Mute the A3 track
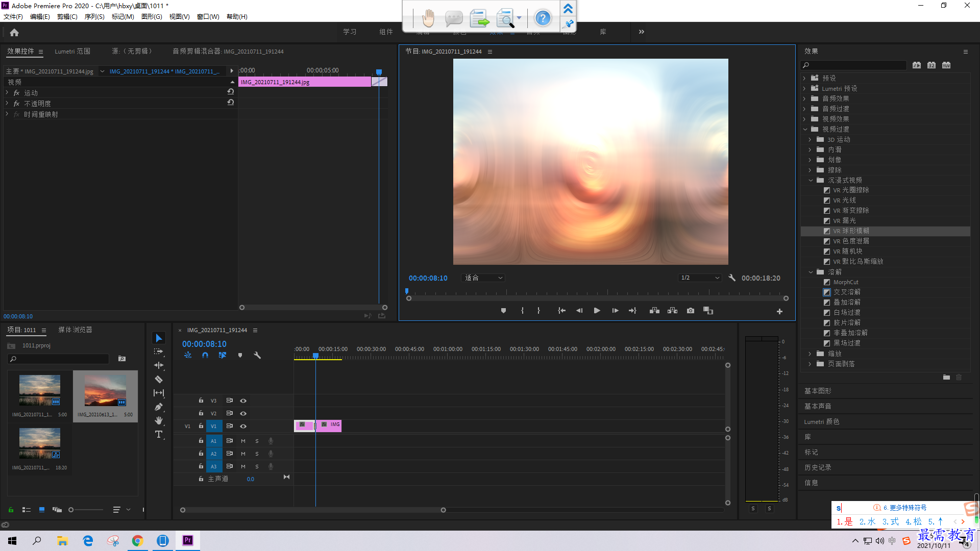Image resolution: width=980 pixels, height=551 pixels. [x=243, y=466]
